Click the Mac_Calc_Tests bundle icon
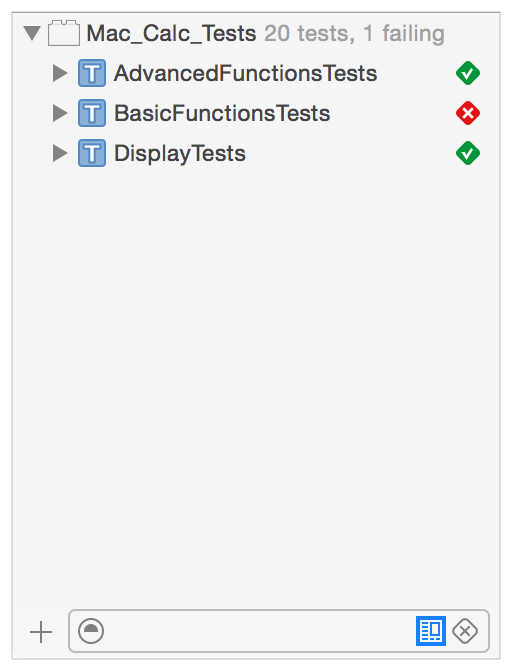The height and width of the screenshot is (671, 512). pos(64,33)
